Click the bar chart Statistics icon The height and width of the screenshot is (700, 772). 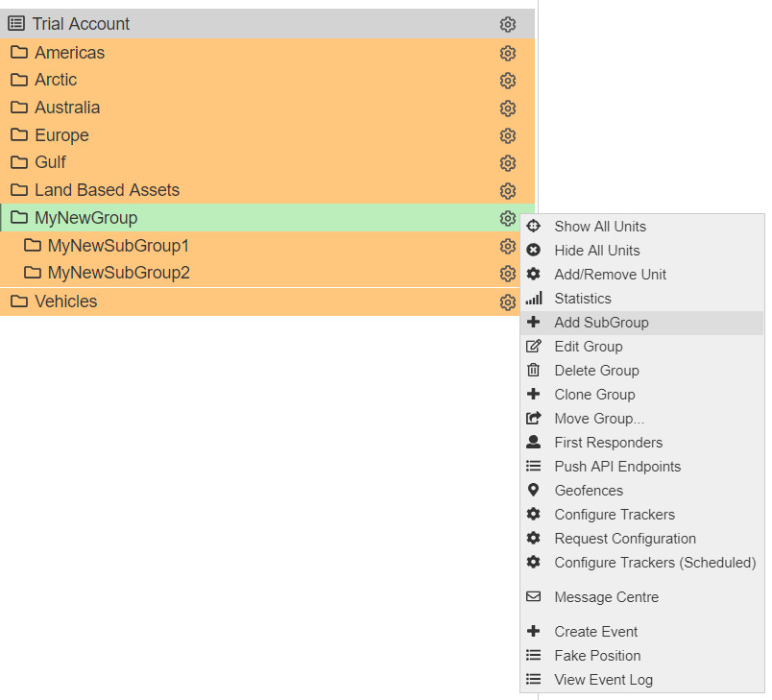click(x=533, y=298)
